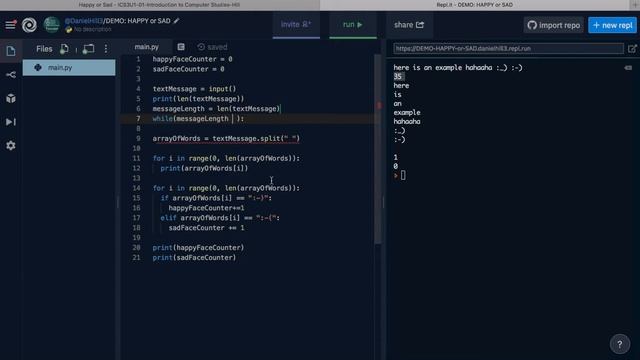Click the console prompt cursor

click(x=403, y=176)
